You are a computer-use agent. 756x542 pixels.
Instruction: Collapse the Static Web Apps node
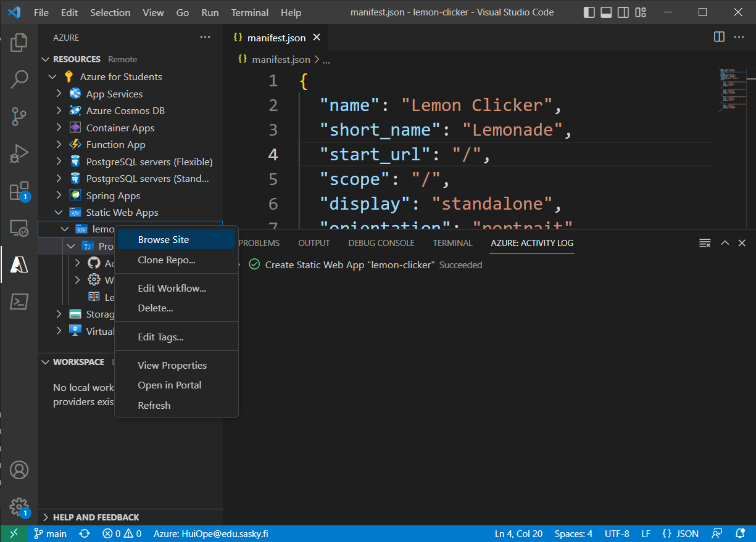click(59, 212)
